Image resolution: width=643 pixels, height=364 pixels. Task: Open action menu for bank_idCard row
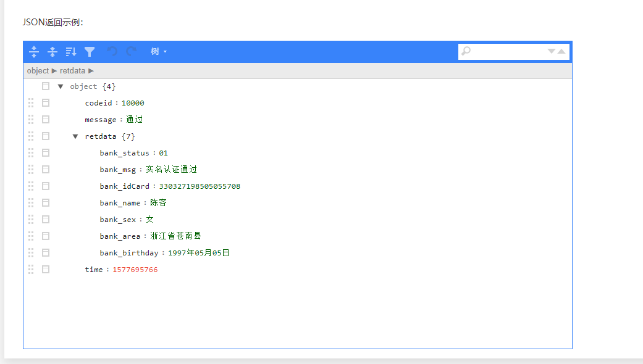46,186
